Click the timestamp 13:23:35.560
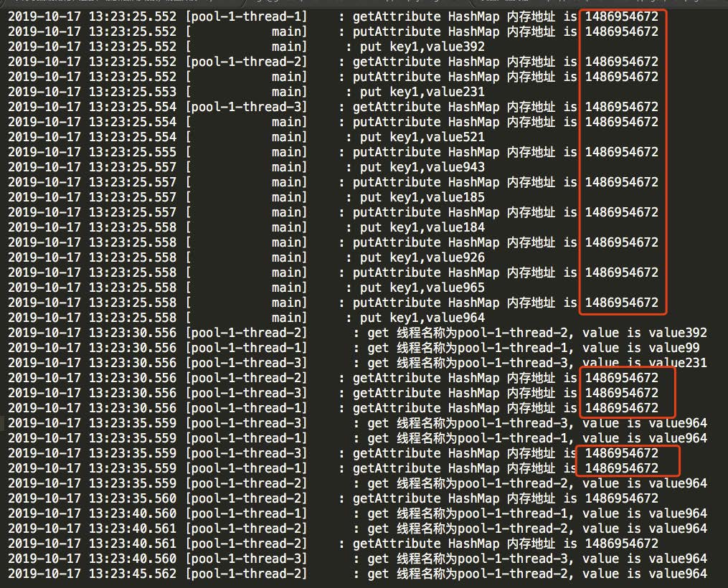The image size is (728, 588). (x=132, y=498)
